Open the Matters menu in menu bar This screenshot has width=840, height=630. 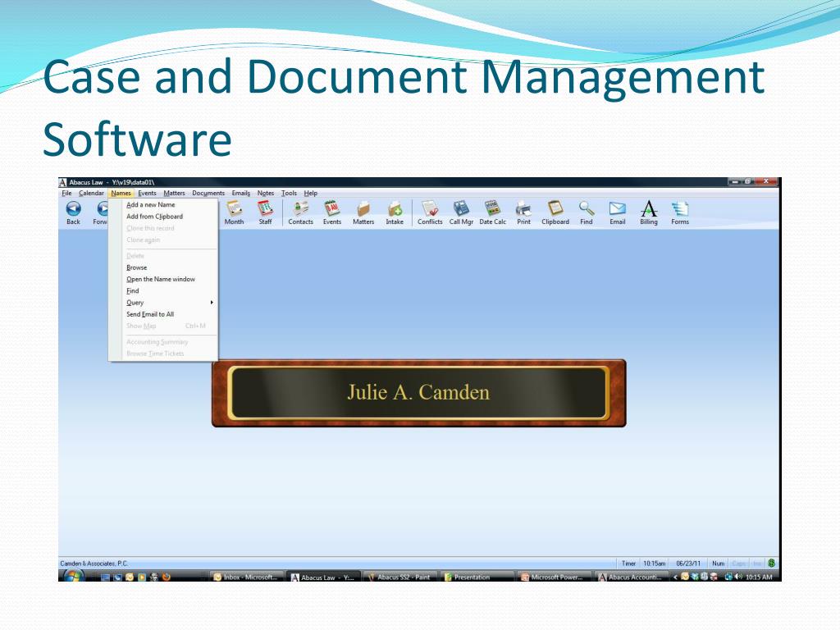(x=174, y=193)
